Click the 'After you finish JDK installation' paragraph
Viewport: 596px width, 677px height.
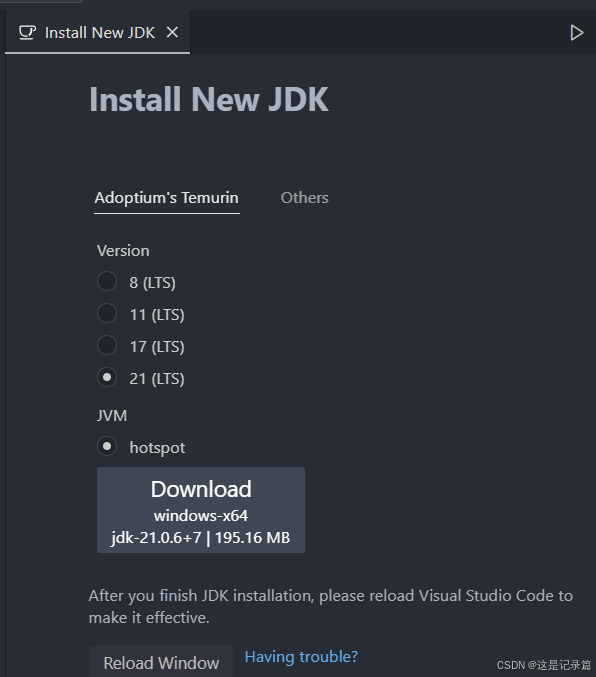[x=331, y=607]
